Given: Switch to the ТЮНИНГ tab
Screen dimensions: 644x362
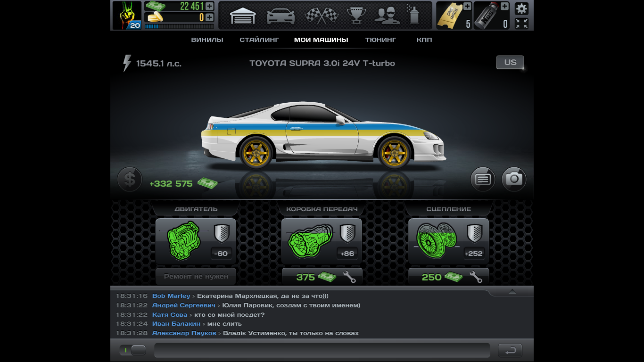Looking at the screenshot, I should [x=380, y=40].
